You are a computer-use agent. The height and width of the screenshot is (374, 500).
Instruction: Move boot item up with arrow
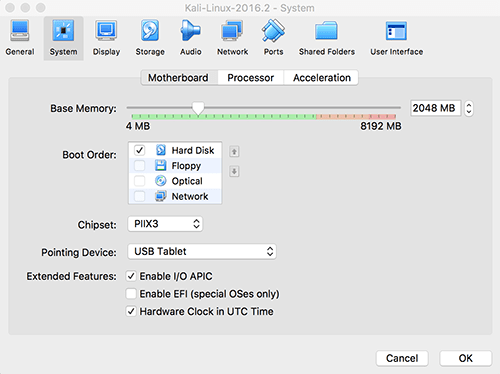coord(234,152)
